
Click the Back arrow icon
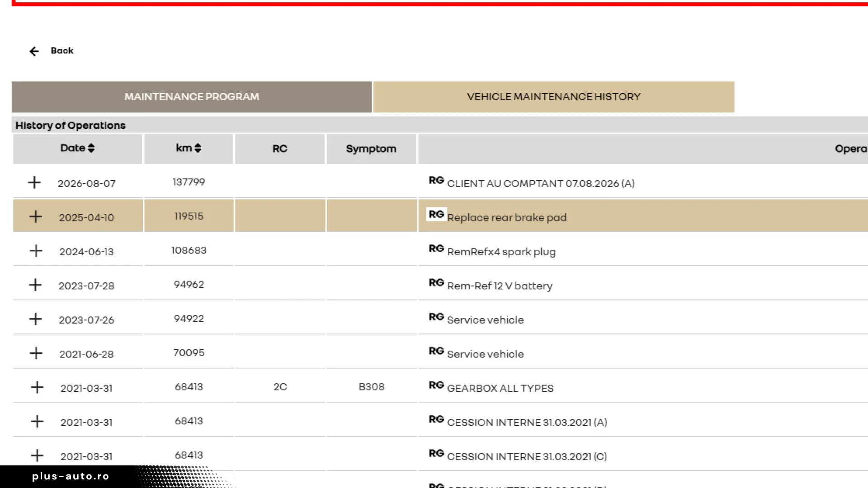[34, 51]
